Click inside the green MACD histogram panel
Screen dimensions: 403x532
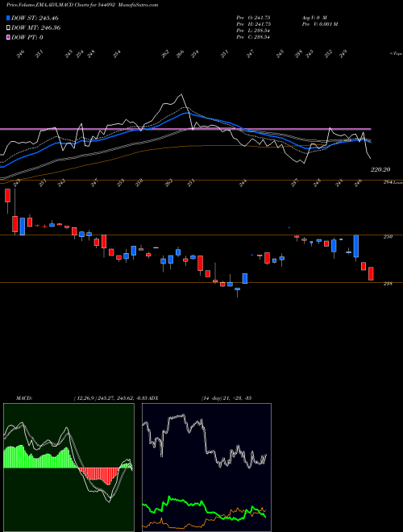click(69, 468)
